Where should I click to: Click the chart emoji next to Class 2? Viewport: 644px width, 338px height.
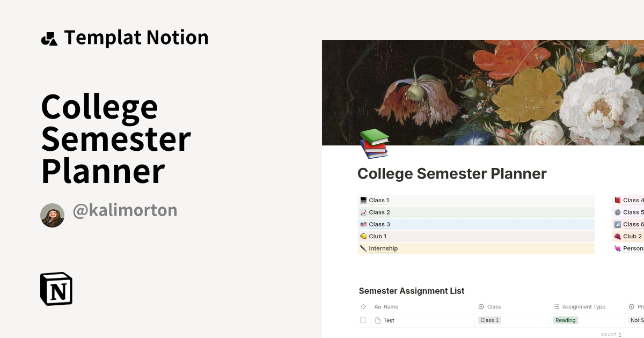point(363,212)
